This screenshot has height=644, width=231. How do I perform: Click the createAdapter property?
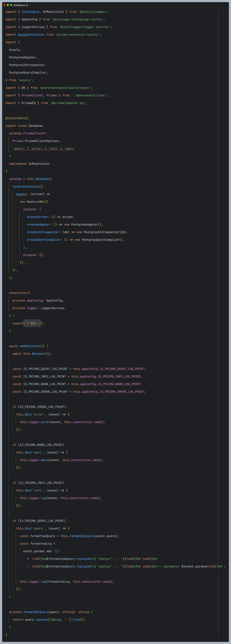(38, 225)
